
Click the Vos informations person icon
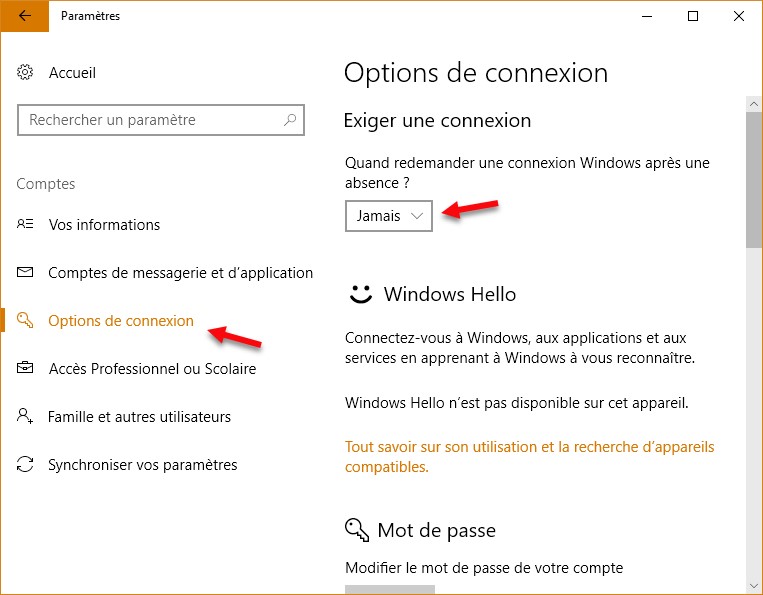click(x=26, y=225)
